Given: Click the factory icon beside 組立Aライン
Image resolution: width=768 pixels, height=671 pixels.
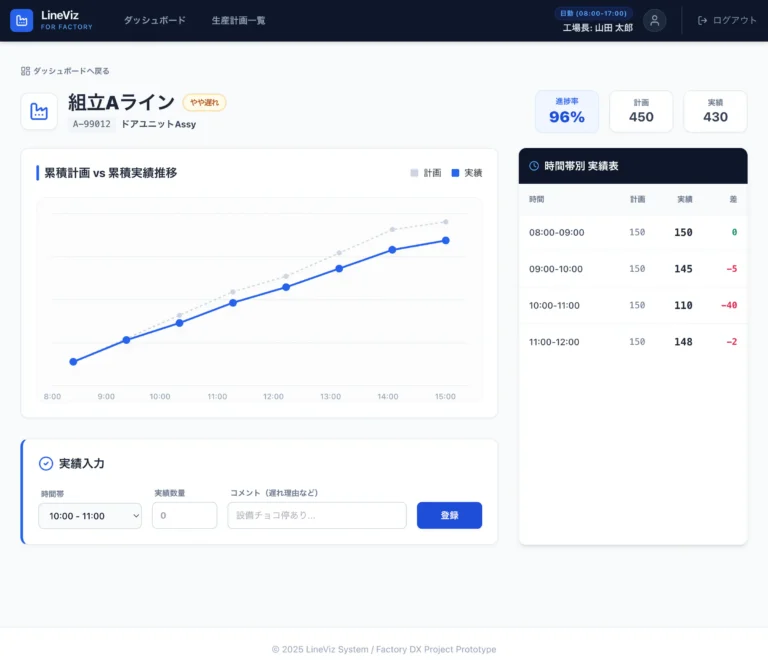Looking at the screenshot, I should (39, 111).
